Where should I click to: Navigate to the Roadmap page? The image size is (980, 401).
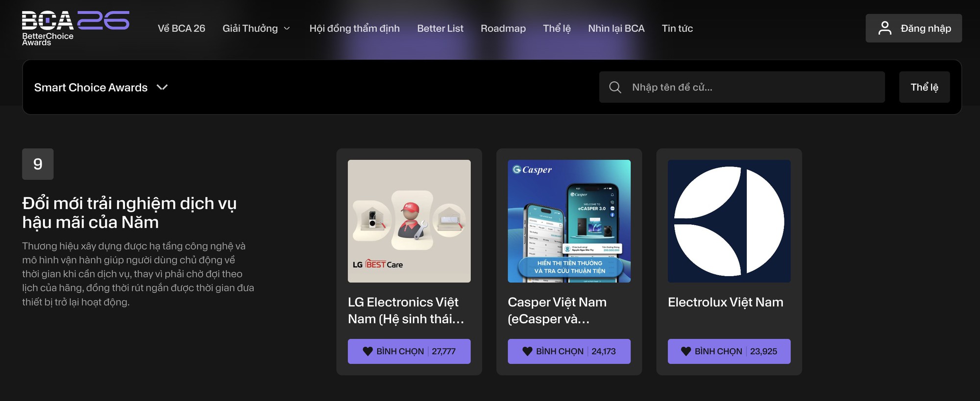503,28
